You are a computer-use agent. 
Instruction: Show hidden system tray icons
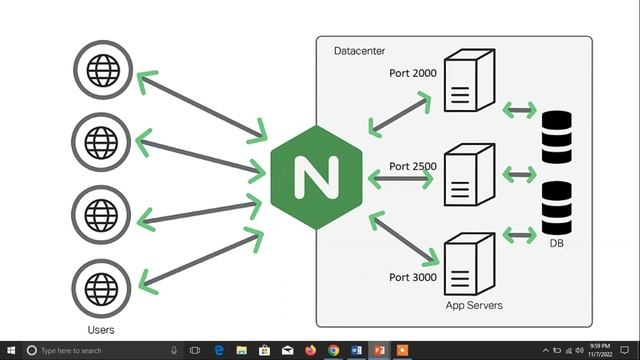click(546, 351)
